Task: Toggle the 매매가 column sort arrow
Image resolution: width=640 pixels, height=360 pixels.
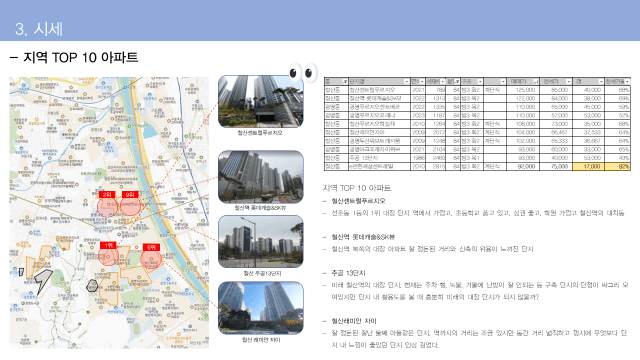Action: (x=536, y=82)
